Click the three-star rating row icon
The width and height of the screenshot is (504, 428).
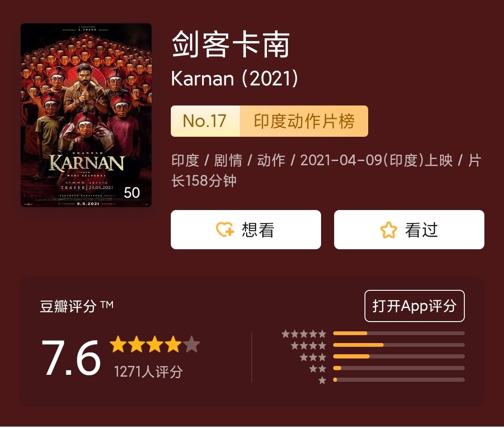tap(313, 357)
